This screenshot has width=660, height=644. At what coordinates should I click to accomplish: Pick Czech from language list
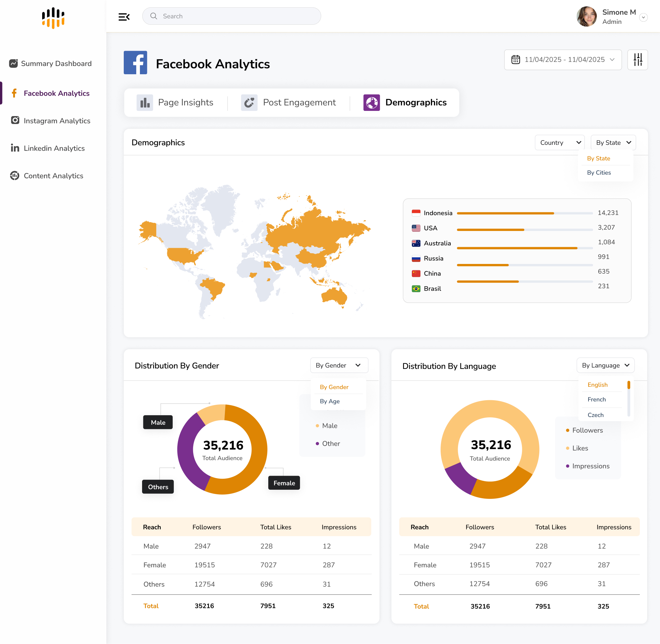tap(596, 415)
